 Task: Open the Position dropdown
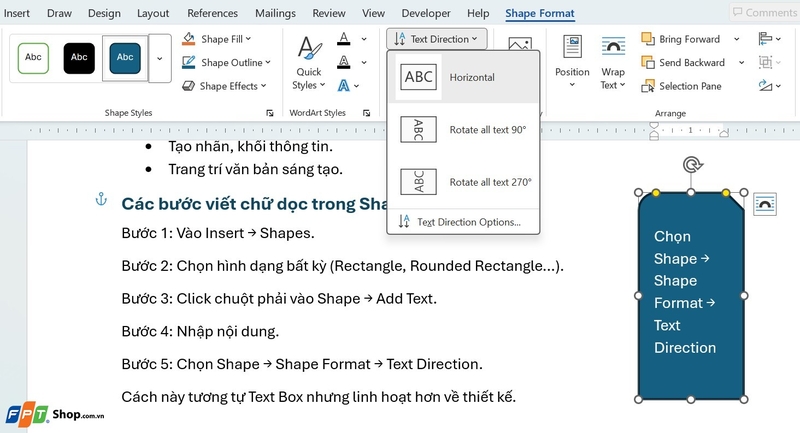pyautogui.click(x=572, y=63)
